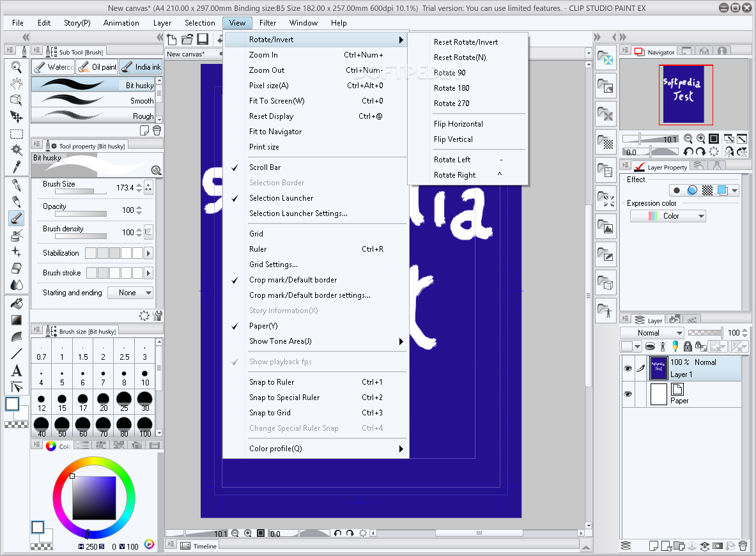Select brush size preset 15
This screenshot has height=556, width=756.
pos(62,402)
